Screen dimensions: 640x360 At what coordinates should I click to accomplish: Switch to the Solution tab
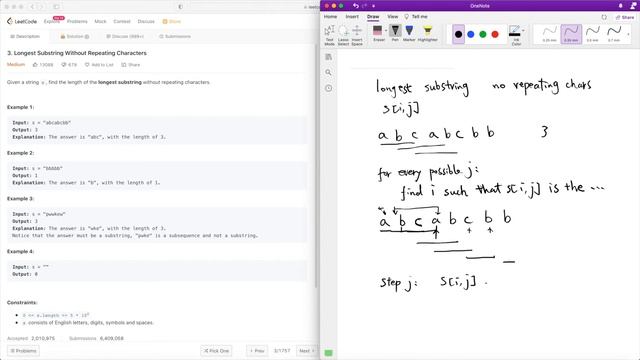[x=75, y=36]
